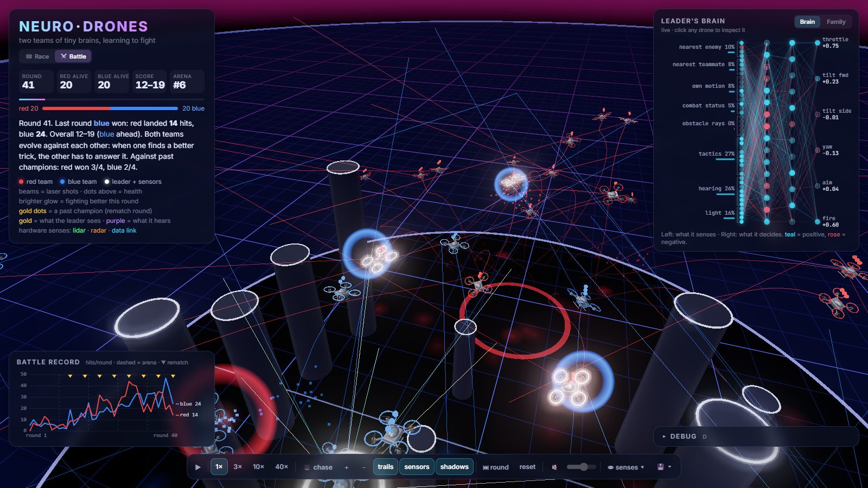868x488 pixels.
Task: Toggle shadows rendering
Action: pos(455,467)
